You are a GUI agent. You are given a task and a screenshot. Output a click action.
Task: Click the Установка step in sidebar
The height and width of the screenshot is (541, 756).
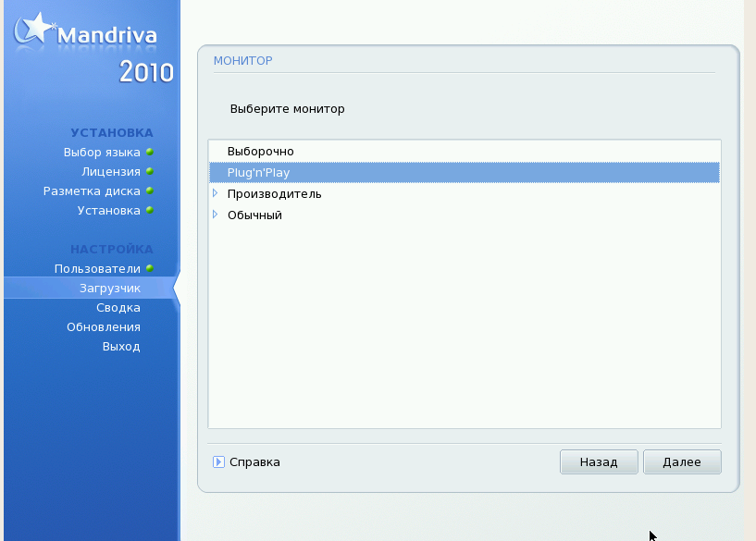pyautogui.click(x=109, y=211)
